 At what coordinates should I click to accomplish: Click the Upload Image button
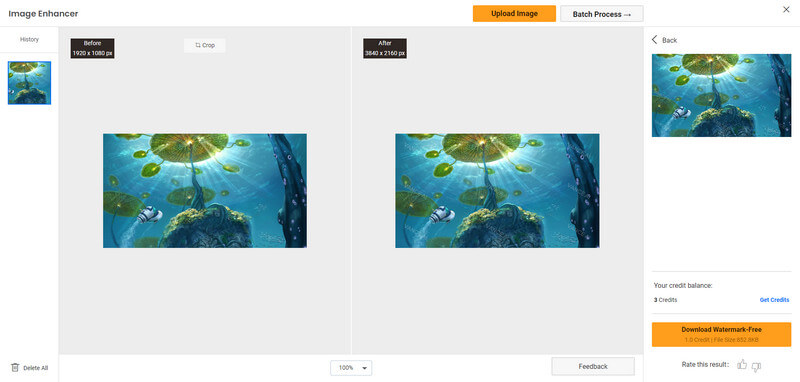[514, 14]
